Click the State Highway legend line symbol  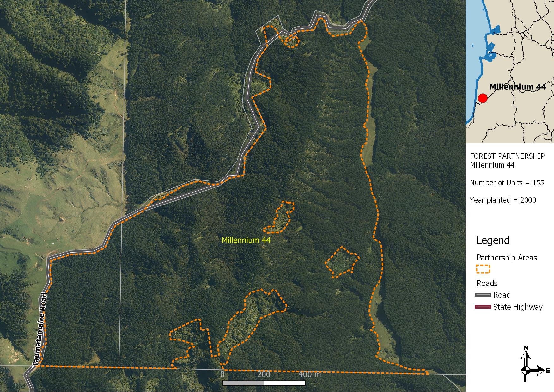tap(483, 307)
